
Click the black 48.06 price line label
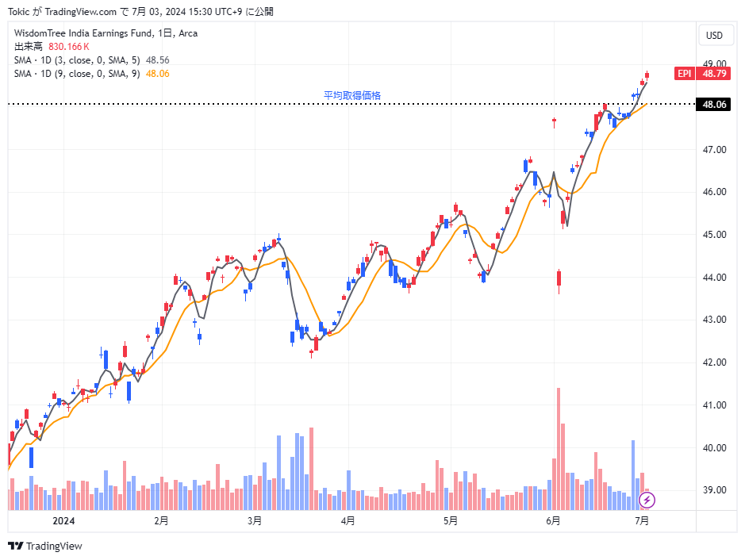coord(714,104)
